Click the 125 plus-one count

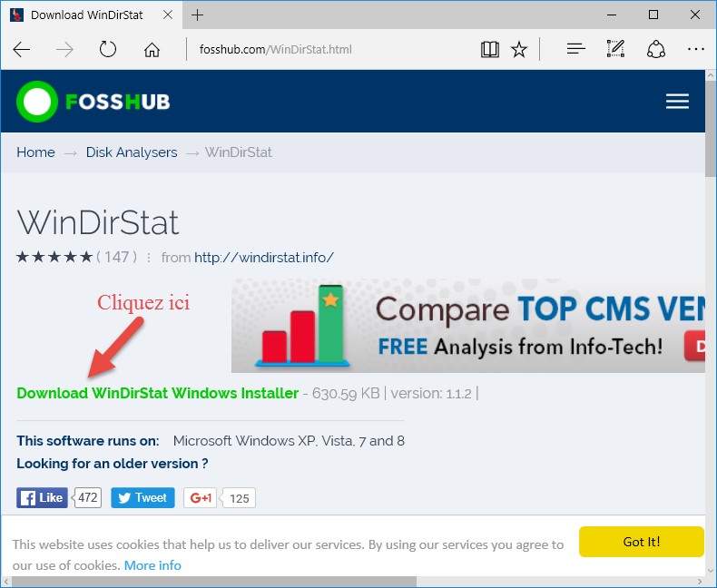pos(240,498)
